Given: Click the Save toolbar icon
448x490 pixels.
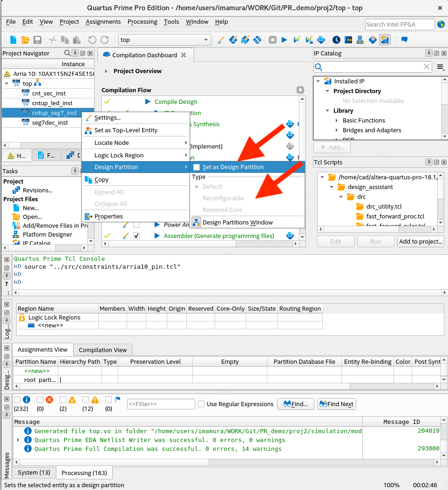Looking at the screenshot, I should 38,40.
